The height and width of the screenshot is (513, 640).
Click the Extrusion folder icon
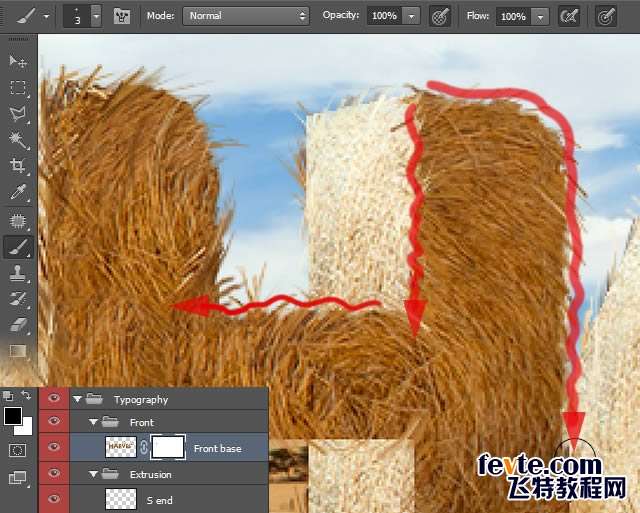pyautogui.click(x=110, y=474)
